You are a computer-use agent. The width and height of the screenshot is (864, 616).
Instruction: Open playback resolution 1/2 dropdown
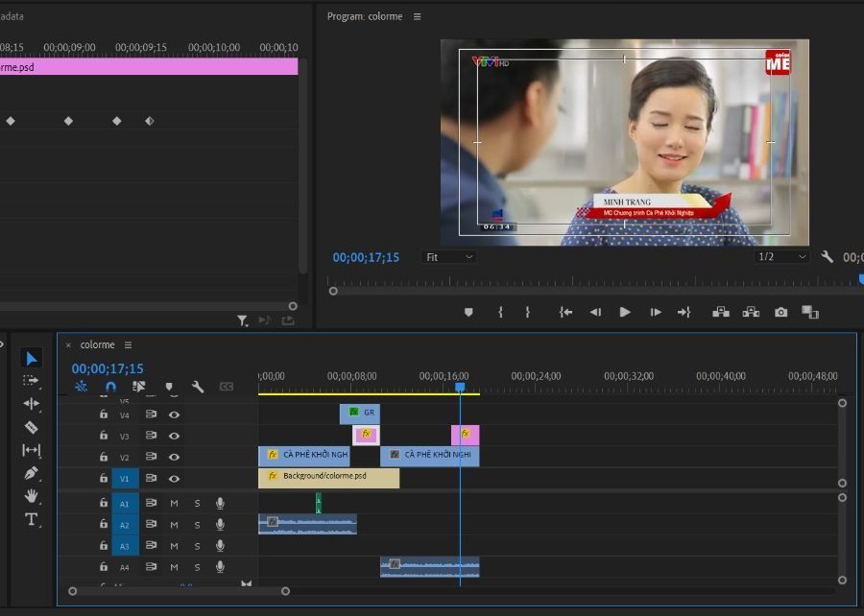(781, 256)
